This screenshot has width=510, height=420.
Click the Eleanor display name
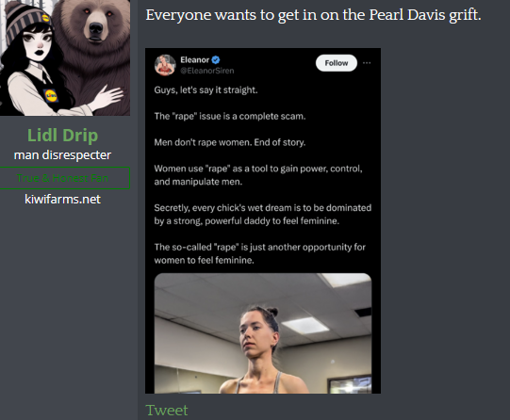tap(194, 59)
